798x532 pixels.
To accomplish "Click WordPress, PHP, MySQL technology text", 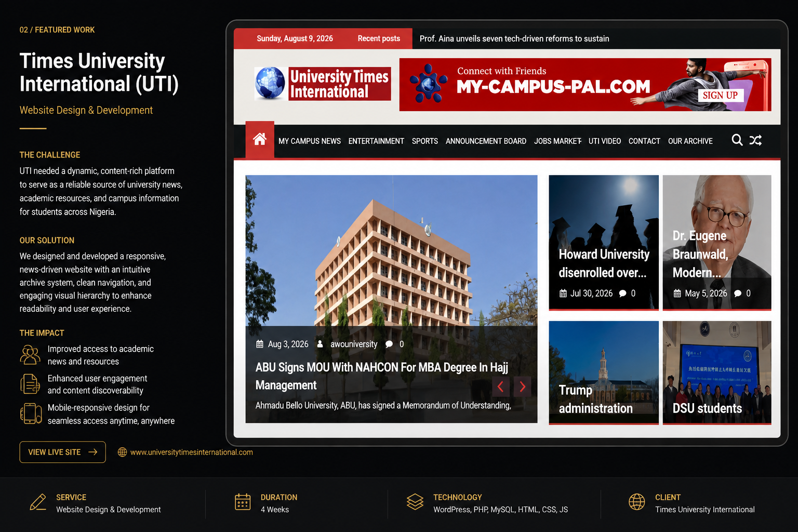I will 501,510.
